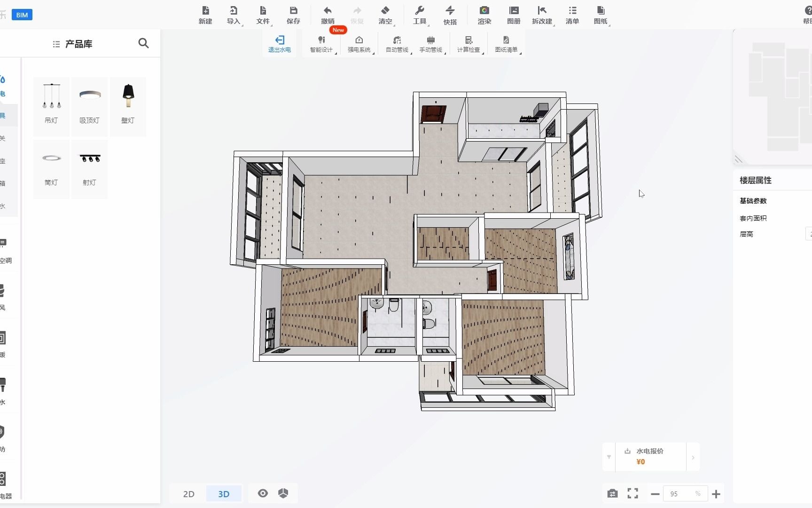Image resolution: width=812 pixels, height=508 pixels.
Task: Click the 套内面积 interior area label
Action: [753, 218]
